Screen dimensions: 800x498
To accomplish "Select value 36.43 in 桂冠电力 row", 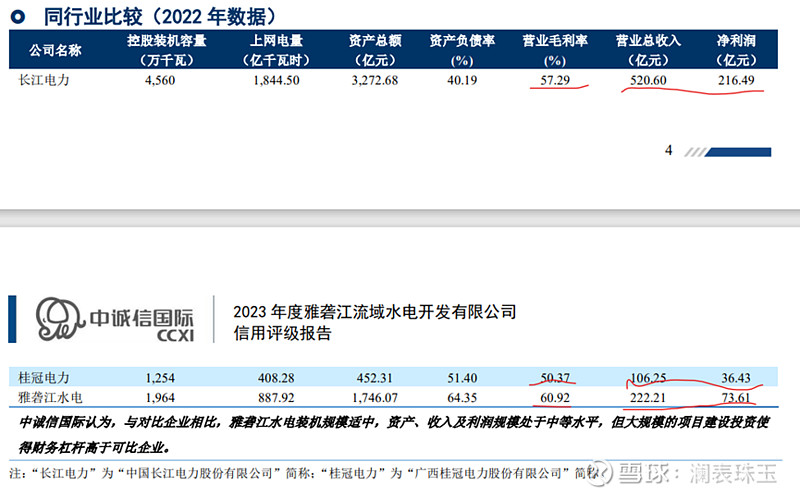I will coord(736,378).
